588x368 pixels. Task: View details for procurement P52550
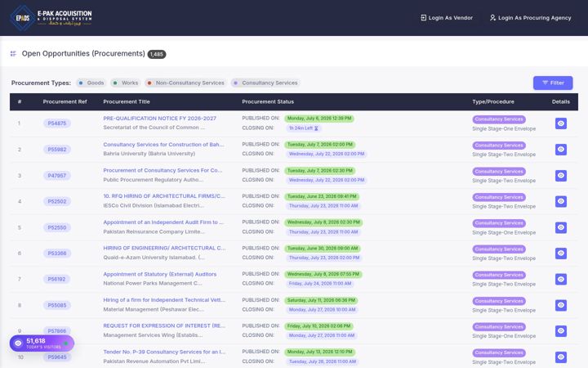560,227
